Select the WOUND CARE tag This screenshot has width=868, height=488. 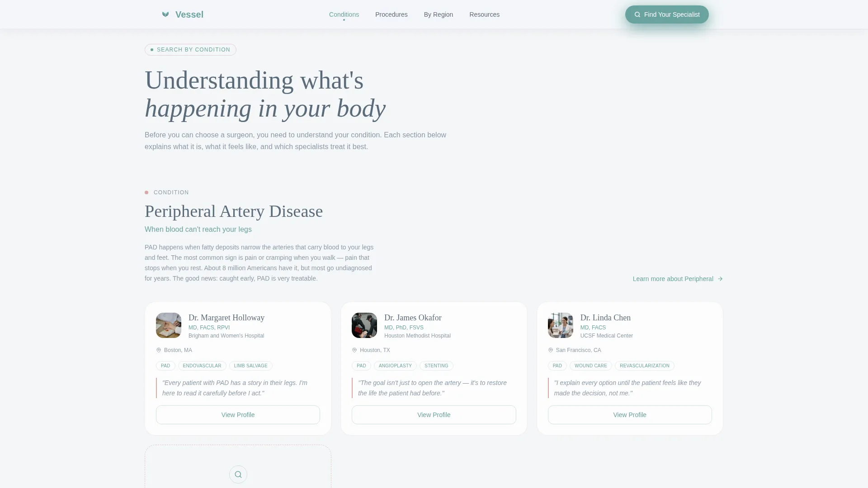tap(591, 366)
